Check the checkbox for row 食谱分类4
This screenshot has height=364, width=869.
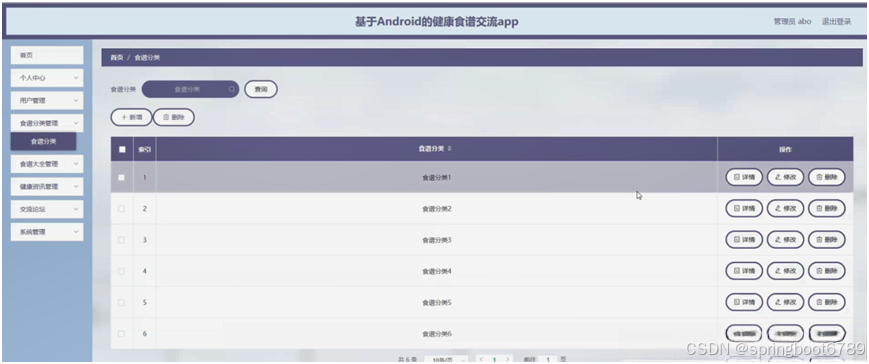[121, 271]
